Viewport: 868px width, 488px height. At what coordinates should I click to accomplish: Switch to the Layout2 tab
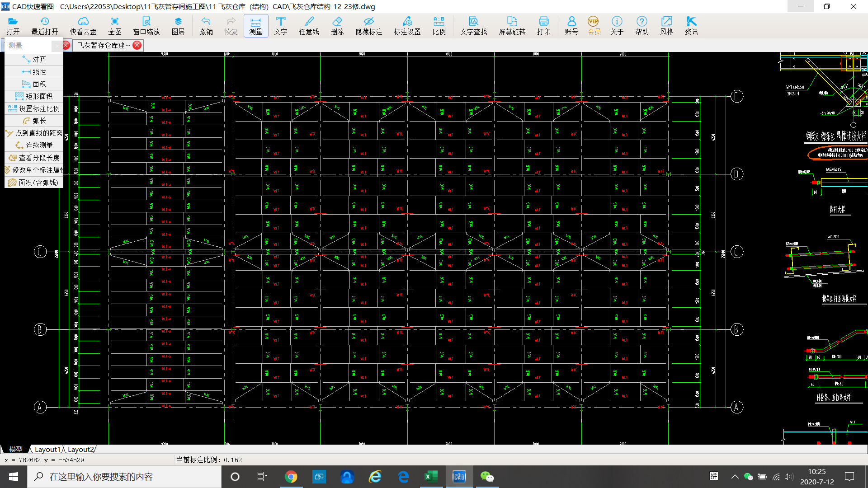80,449
